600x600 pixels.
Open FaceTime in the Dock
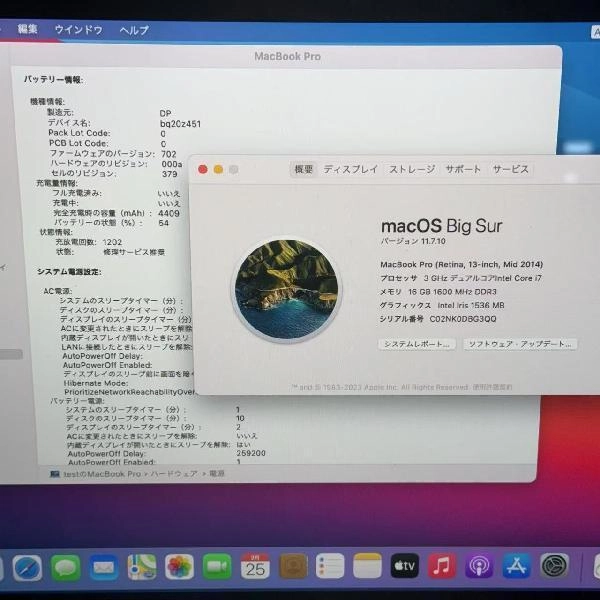click(217, 567)
